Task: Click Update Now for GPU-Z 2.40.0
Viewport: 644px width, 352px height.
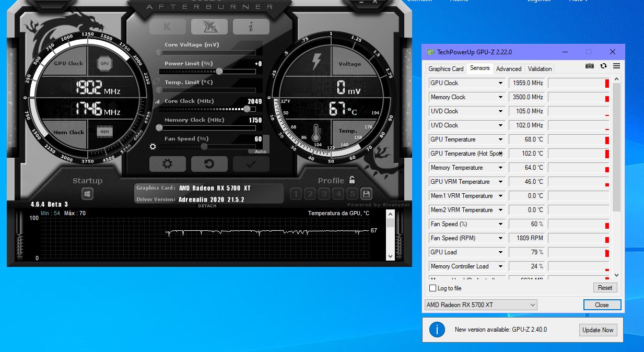Action: [x=598, y=330]
